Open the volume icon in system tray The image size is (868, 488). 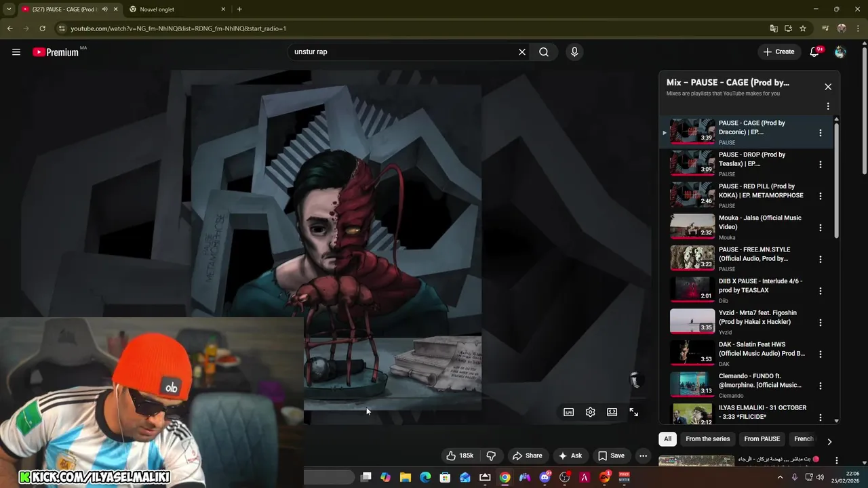(x=820, y=477)
